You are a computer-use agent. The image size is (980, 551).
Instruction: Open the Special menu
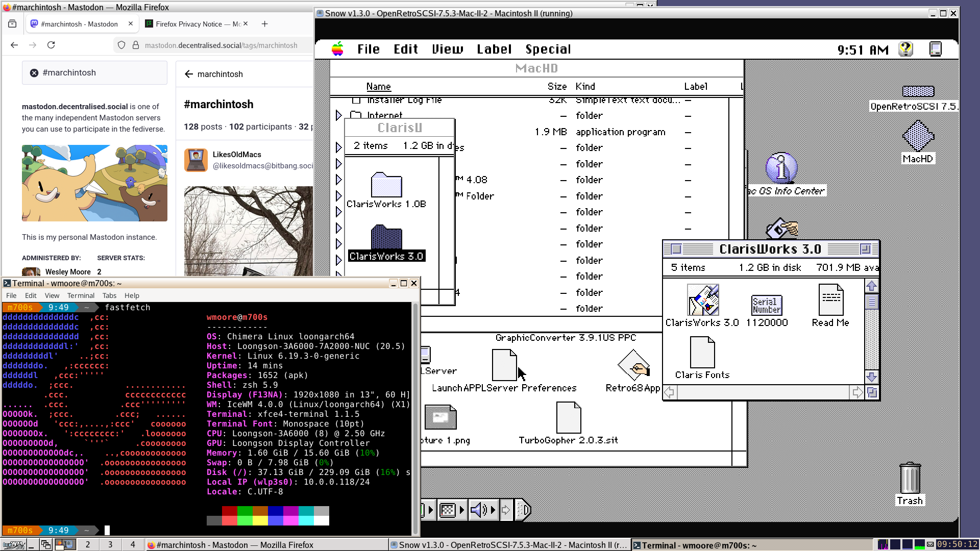click(548, 49)
